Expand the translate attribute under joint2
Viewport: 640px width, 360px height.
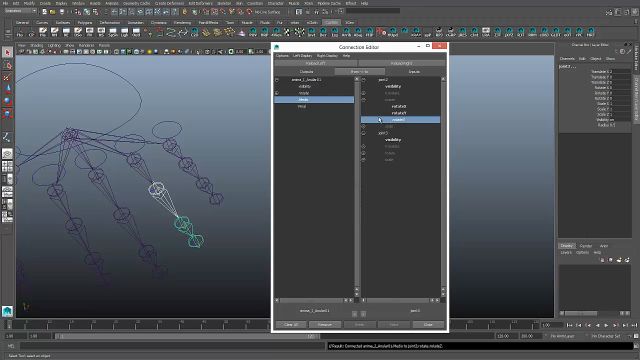click(364, 93)
